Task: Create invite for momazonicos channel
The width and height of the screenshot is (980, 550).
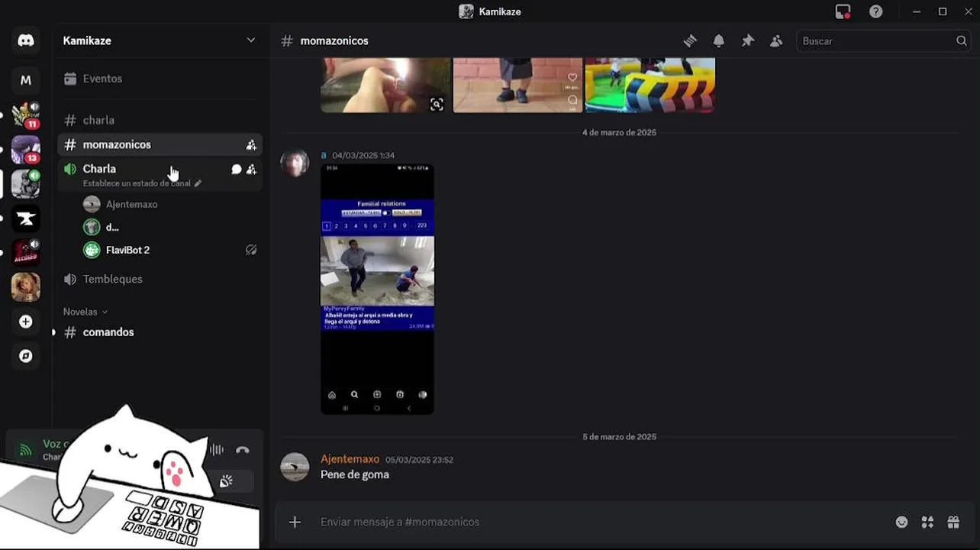Action: pyautogui.click(x=251, y=144)
